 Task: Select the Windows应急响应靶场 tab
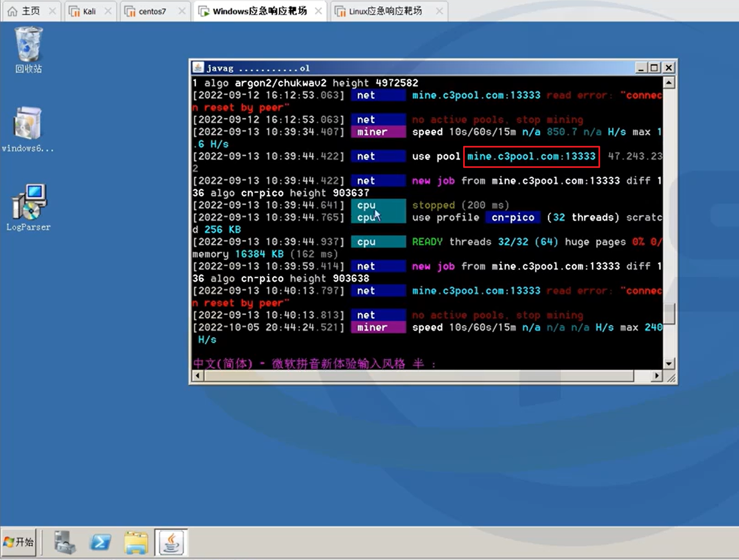[260, 11]
